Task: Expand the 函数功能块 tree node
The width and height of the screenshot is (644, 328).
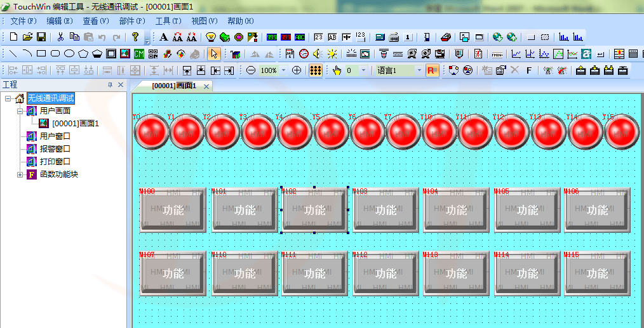Action: coord(20,174)
